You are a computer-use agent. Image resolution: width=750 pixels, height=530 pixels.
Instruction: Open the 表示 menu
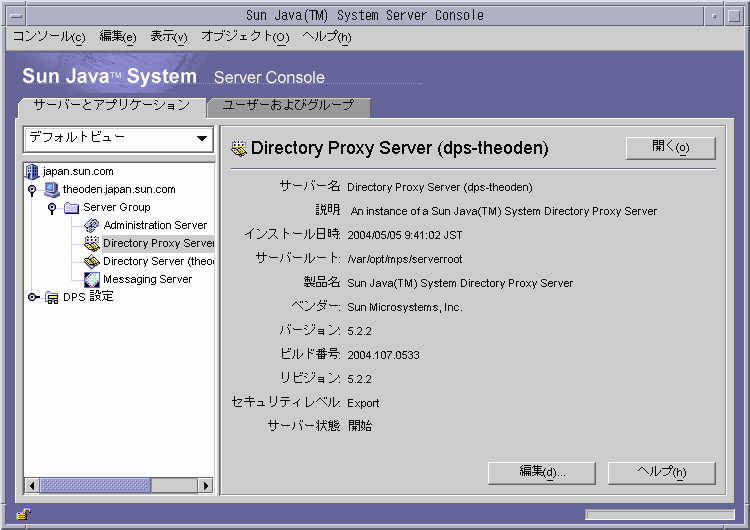point(168,36)
